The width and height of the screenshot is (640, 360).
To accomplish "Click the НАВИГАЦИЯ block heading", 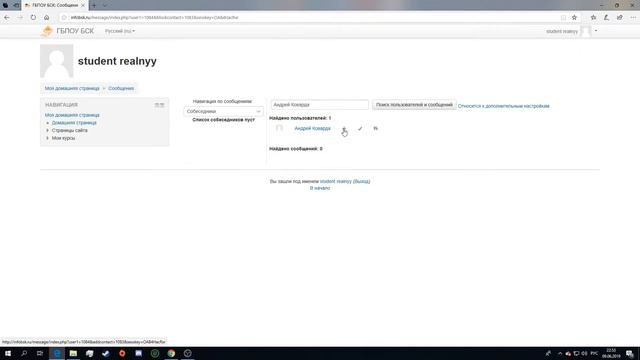I will coord(61,105).
